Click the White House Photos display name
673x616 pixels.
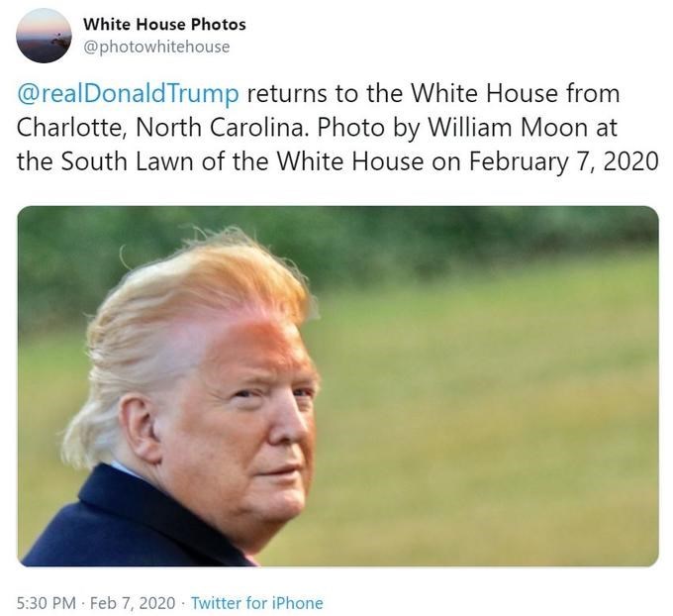click(x=165, y=25)
